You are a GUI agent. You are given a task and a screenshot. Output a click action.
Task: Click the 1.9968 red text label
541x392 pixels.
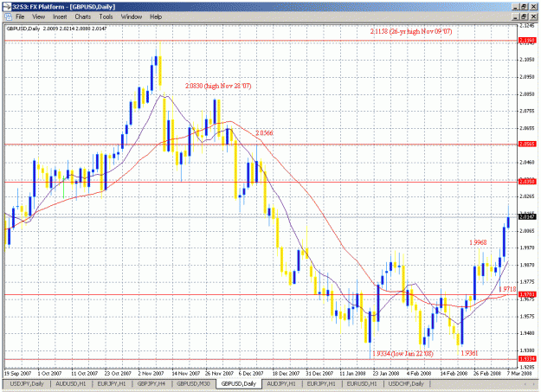(478, 242)
